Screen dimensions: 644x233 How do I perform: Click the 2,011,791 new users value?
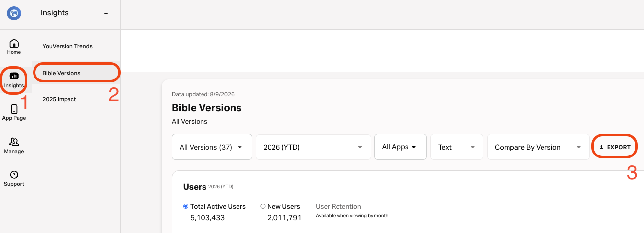coord(284,217)
